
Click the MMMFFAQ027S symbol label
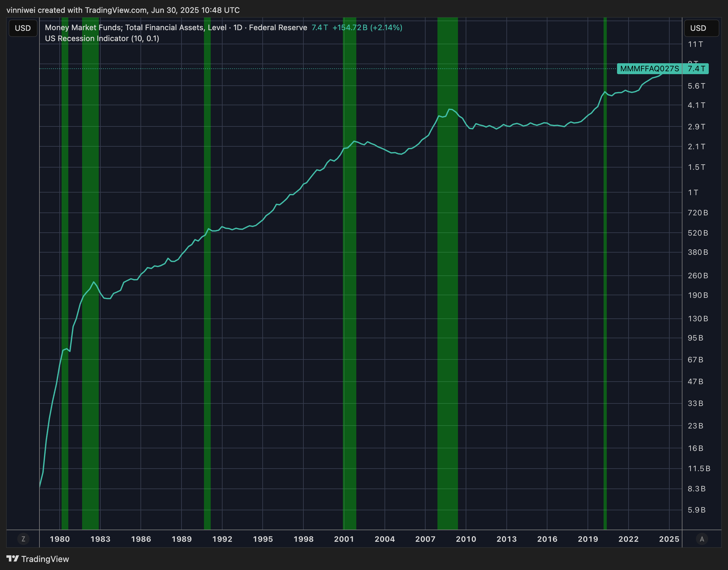(649, 69)
